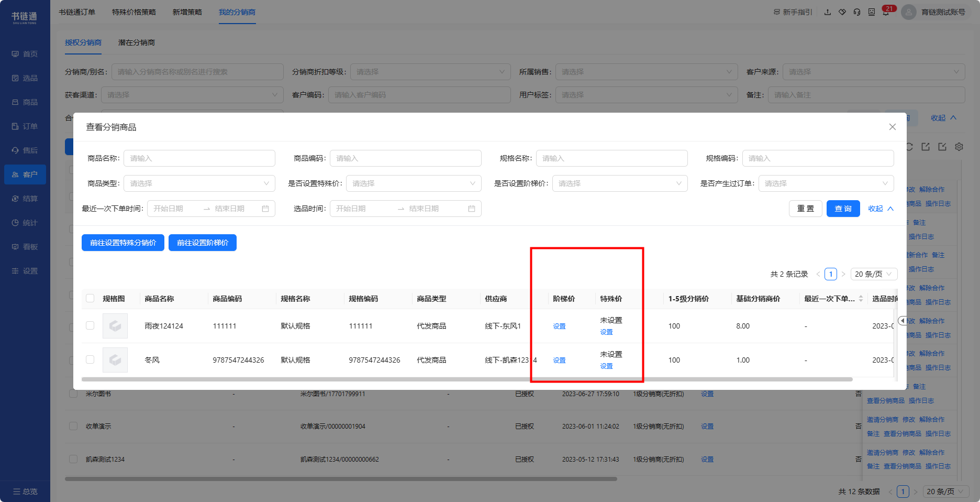
Task: Collapse dialog filters with 收起
Action: click(x=881, y=209)
